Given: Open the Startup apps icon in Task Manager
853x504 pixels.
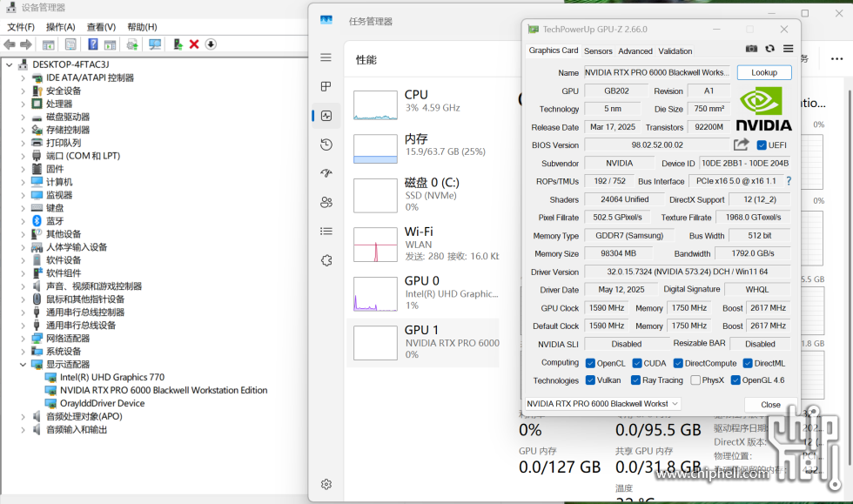Looking at the screenshot, I should (x=326, y=173).
